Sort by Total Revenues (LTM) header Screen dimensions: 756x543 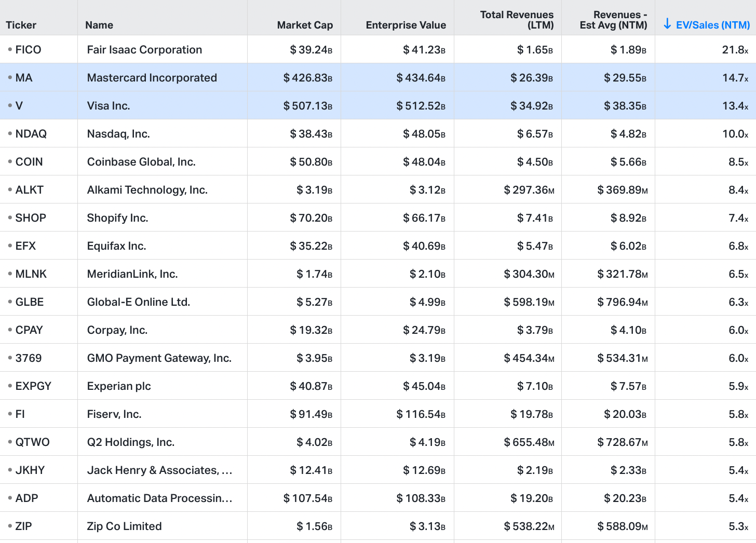[x=517, y=20]
